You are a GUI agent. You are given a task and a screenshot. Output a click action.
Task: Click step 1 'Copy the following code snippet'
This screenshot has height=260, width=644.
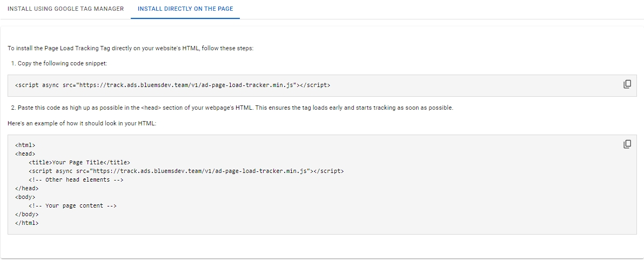click(x=63, y=63)
